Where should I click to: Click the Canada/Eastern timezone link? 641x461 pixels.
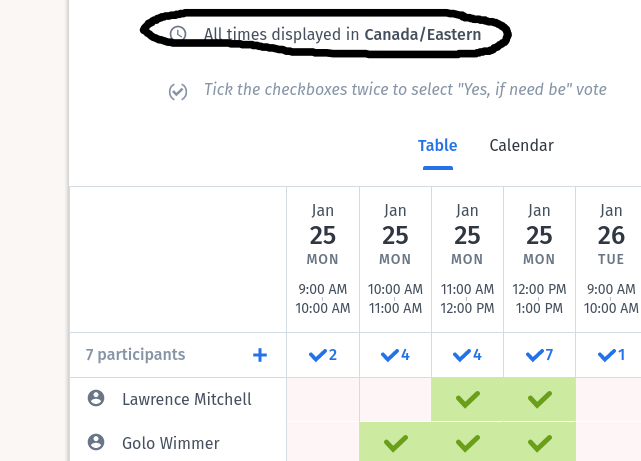422,35
